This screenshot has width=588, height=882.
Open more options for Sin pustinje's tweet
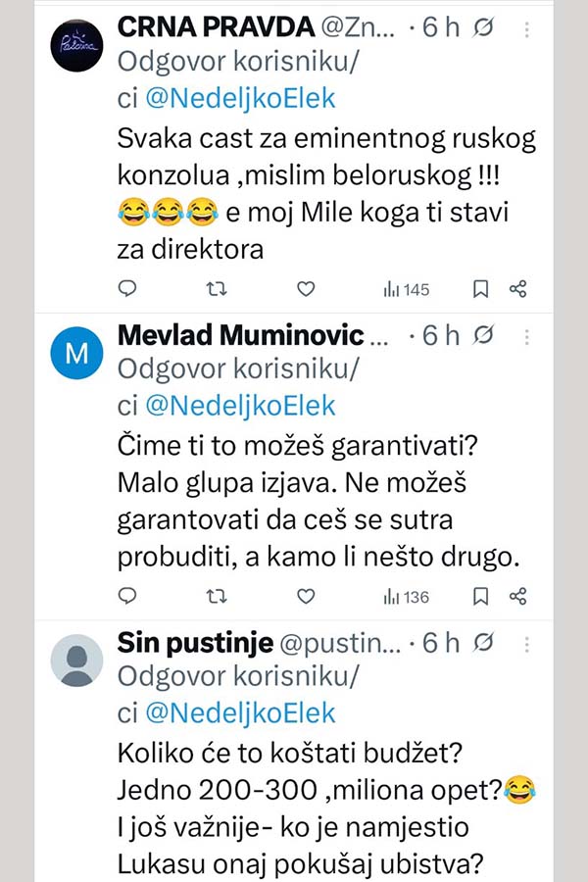(x=526, y=644)
